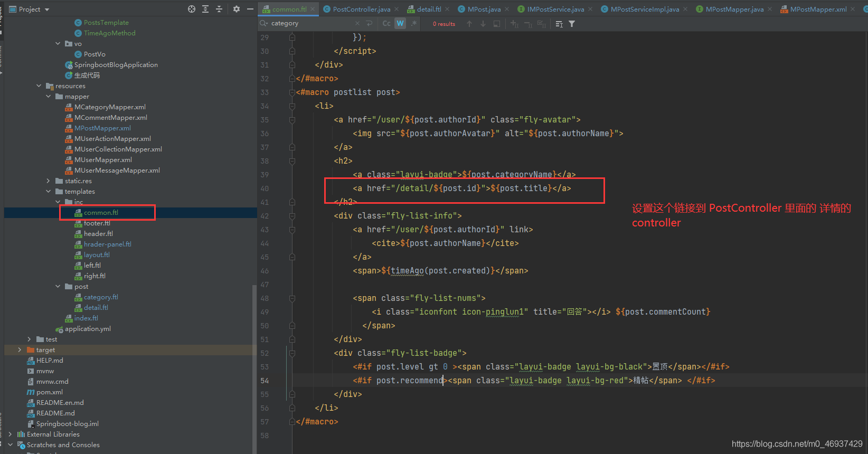Open layout.ftl in project tree
Viewport: 868px width, 454px height.
click(x=97, y=255)
